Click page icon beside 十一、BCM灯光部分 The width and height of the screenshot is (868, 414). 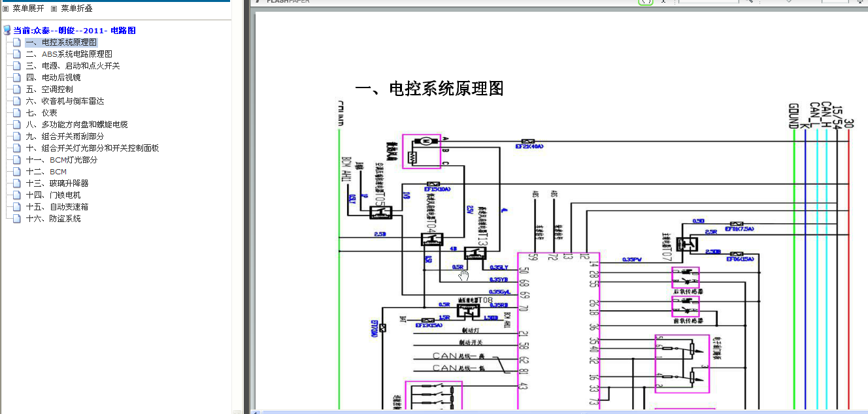tap(17, 160)
